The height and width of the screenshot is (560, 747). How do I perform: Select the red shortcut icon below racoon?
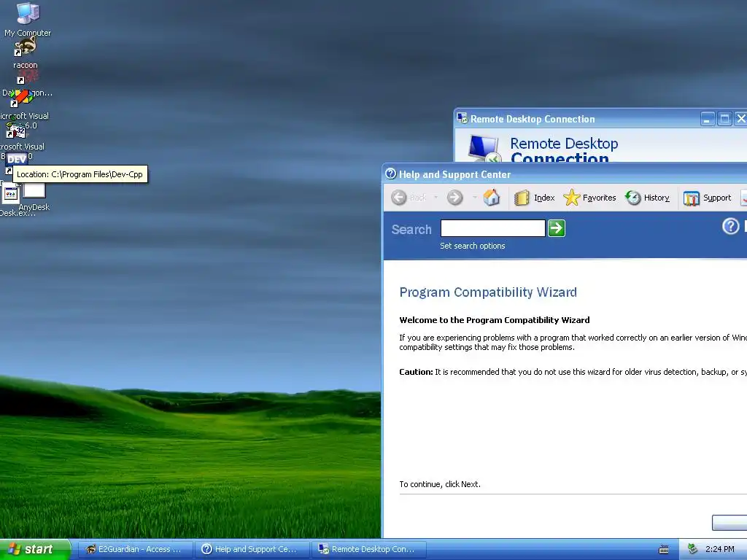28,76
